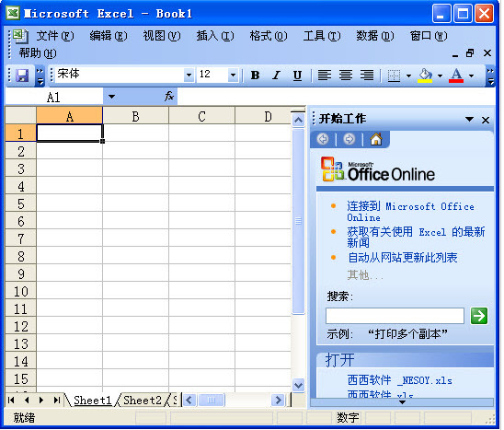This screenshot has width=504, height=430.
Task: Apply cell borders icon
Action: pyautogui.click(x=394, y=76)
